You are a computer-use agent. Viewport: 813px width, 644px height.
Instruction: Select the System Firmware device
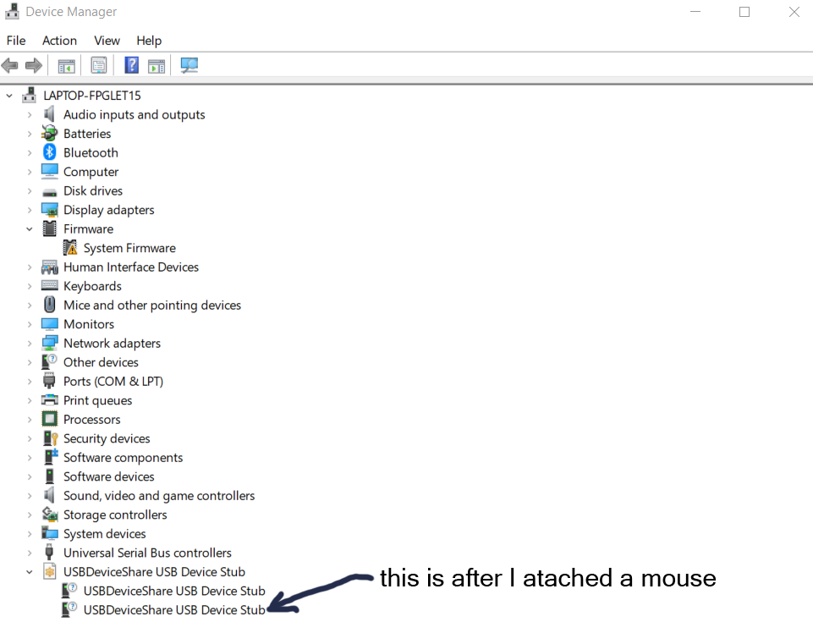coord(129,248)
